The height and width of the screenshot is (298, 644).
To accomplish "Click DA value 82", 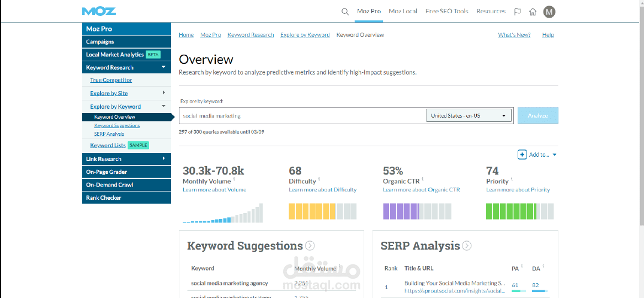I will 535,285.
